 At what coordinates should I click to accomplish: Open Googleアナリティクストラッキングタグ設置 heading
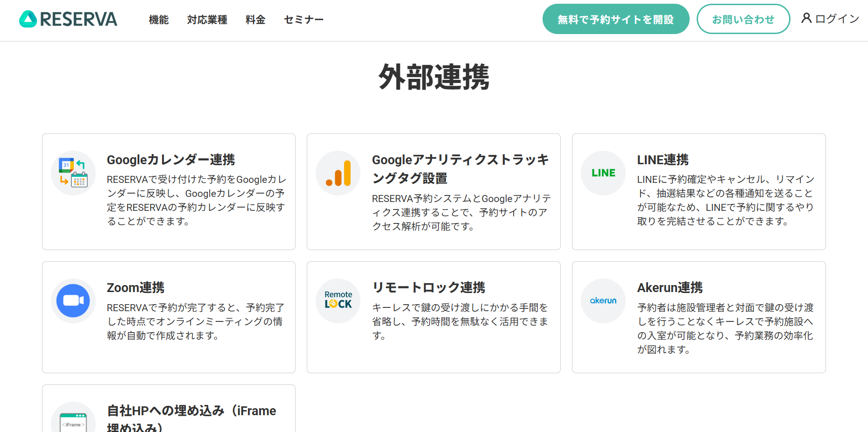click(x=461, y=169)
